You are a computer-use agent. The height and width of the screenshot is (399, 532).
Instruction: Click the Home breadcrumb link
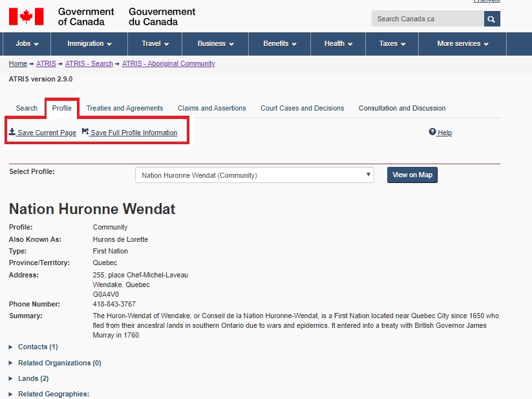17,64
